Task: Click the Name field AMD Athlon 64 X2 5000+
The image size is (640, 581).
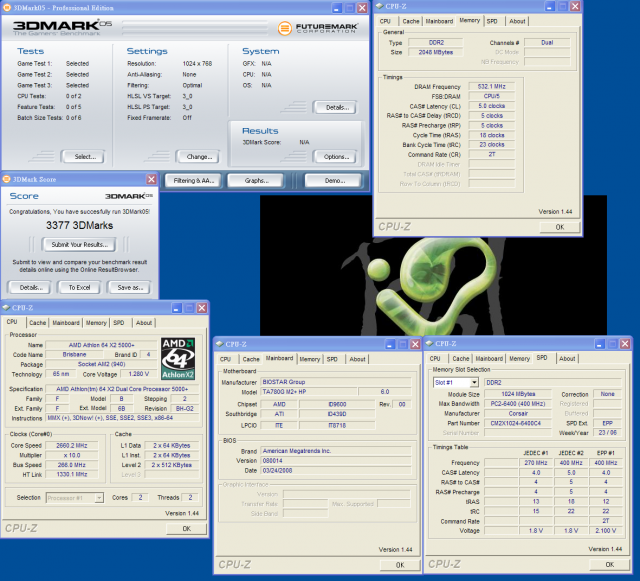Action: 101,345
